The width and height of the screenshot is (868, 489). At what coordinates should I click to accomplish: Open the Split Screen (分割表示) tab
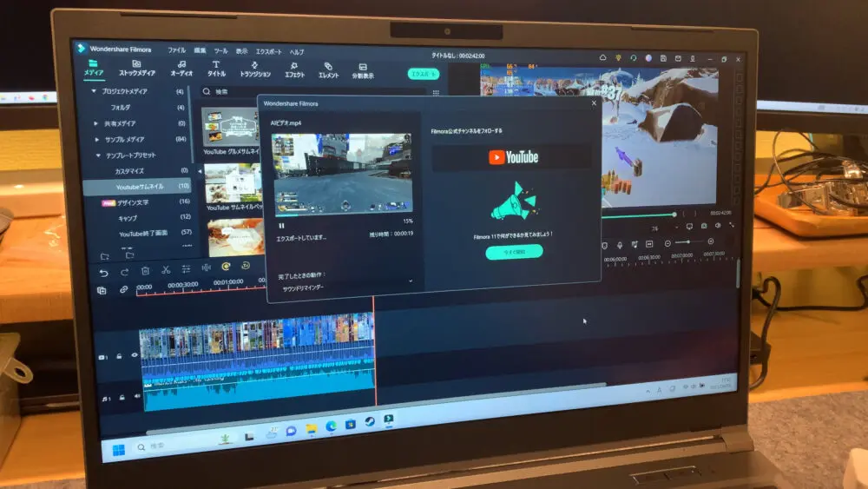point(363,71)
